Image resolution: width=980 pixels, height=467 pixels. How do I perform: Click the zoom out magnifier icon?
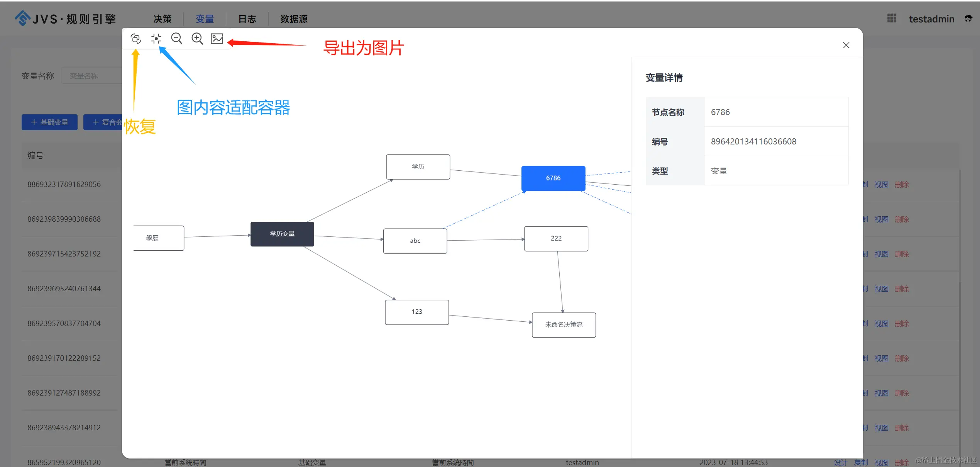pos(177,39)
